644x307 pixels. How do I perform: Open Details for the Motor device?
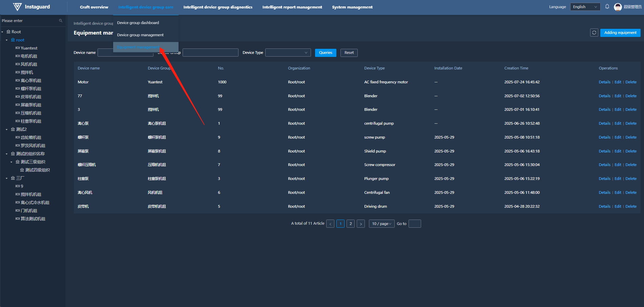tap(604, 82)
